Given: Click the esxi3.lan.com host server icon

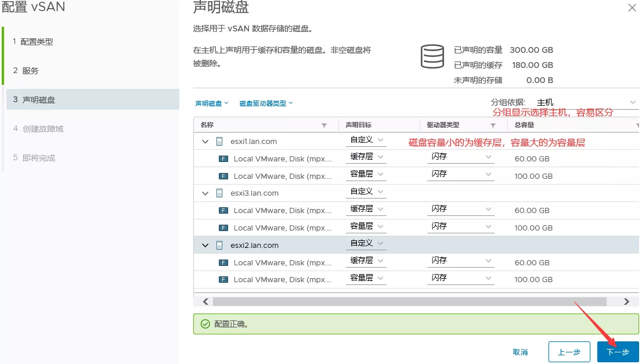Looking at the screenshot, I should pyautogui.click(x=219, y=193).
